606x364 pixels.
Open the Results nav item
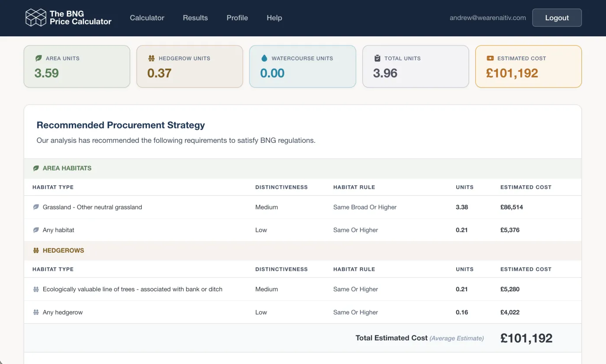(195, 18)
